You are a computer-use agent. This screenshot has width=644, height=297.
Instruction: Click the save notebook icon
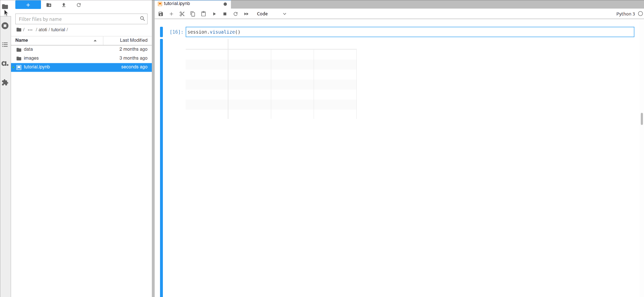pyautogui.click(x=161, y=14)
